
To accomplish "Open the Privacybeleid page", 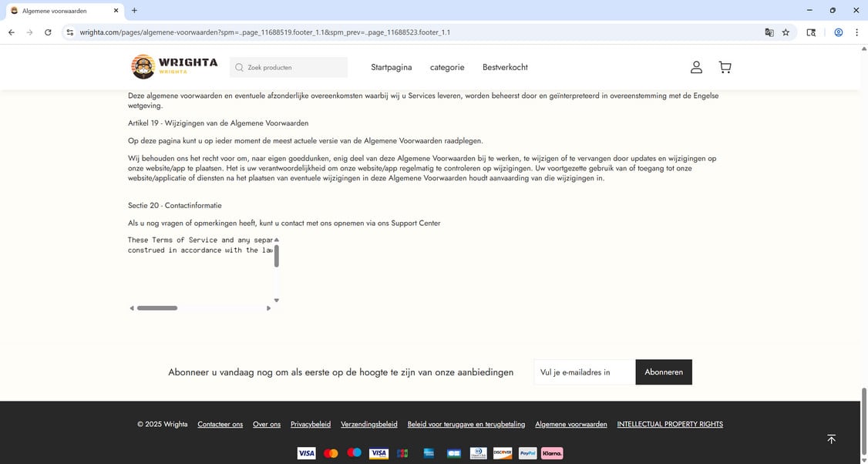I will 310,424.
